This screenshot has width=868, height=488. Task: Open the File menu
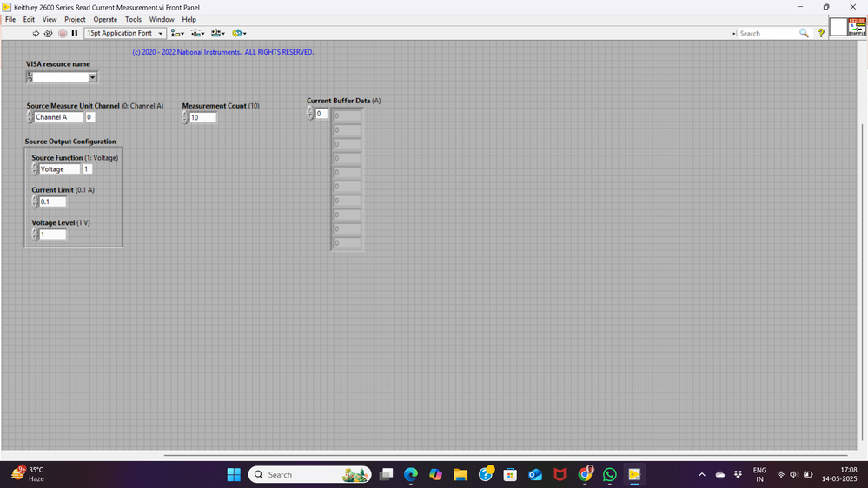[10, 19]
